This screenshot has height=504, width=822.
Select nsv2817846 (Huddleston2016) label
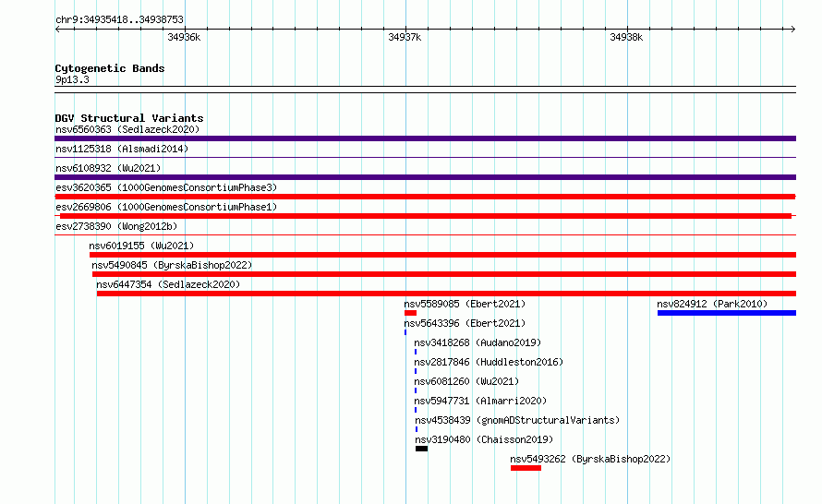(x=489, y=362)
